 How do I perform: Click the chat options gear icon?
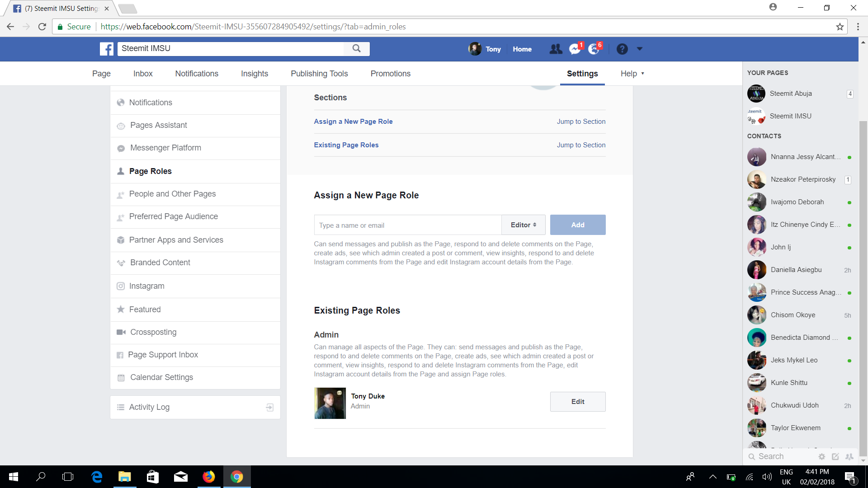(822, 456)
